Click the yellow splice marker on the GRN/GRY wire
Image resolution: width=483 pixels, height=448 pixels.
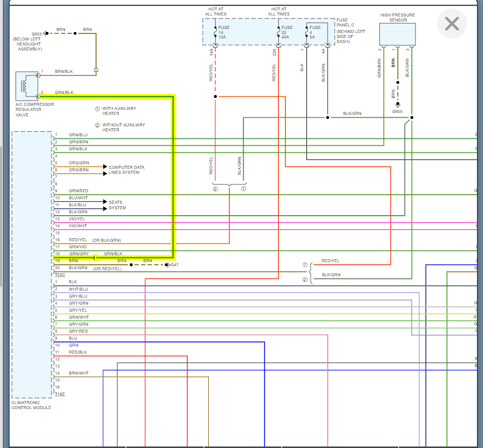tap(95, 258)
